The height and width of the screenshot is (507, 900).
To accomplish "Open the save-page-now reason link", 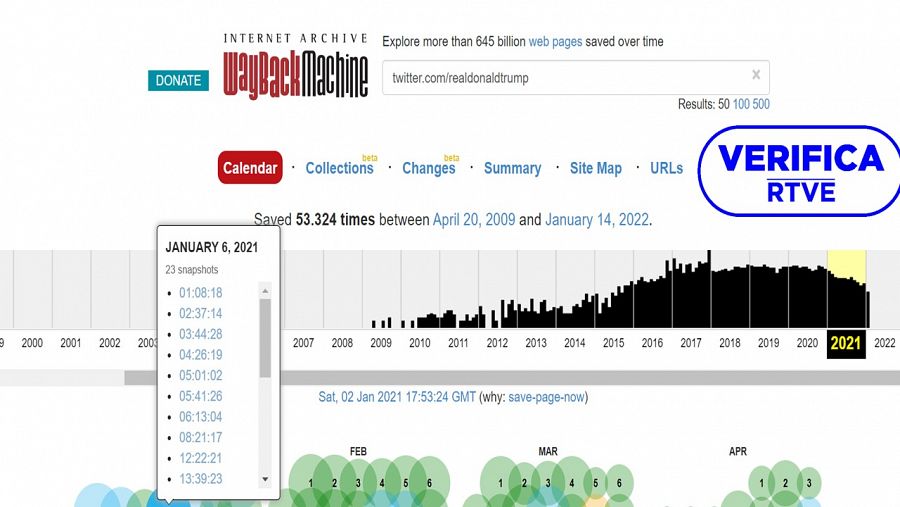I will 546,397.
